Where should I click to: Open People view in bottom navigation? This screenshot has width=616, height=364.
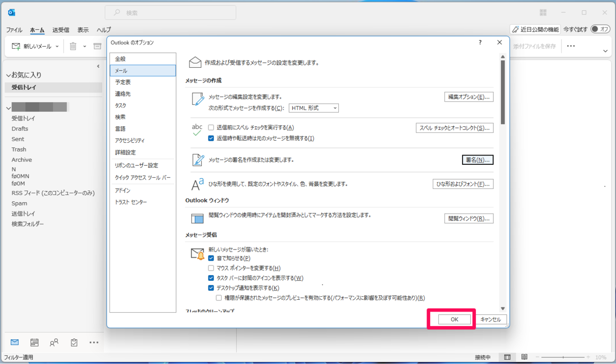(x=54, y=342)
